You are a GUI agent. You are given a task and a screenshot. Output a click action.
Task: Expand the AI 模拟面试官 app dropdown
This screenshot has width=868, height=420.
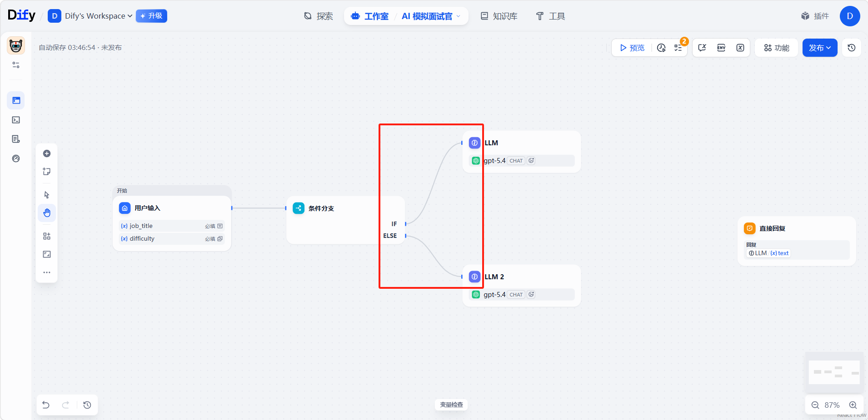click(x=431, y=16)
